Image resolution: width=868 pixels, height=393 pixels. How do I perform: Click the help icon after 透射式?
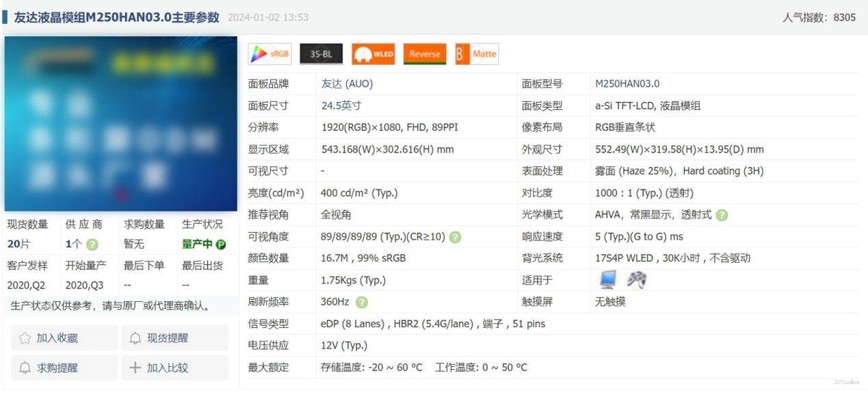722,215
